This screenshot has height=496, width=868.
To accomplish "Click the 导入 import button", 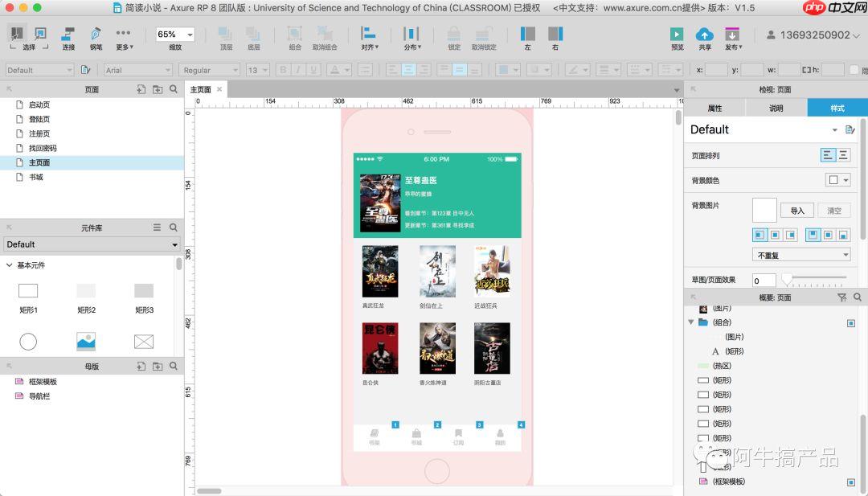I will pyautogui.click(x=796, y=211).
